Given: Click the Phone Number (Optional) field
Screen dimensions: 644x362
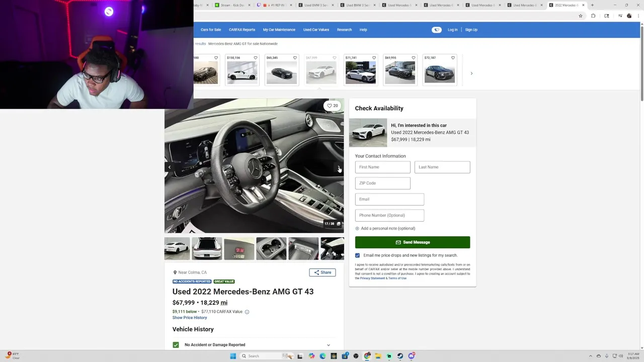Looking at the screenshot, I should coord(389,215).
